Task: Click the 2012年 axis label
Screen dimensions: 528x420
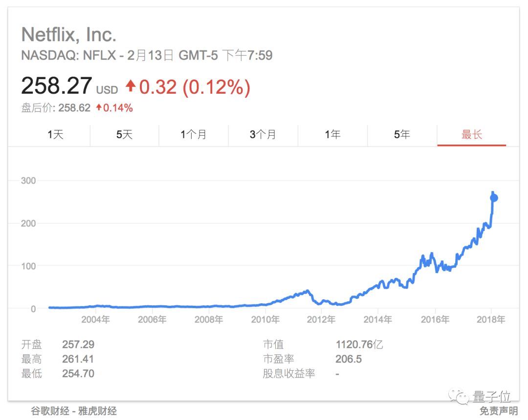Action: tap(321, 319)
